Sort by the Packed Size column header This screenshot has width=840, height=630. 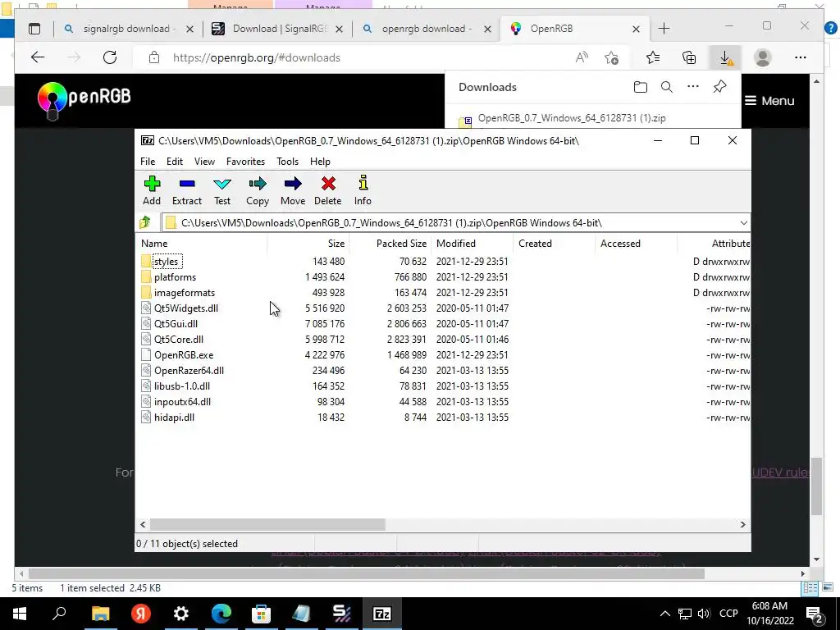coord(390,243)
